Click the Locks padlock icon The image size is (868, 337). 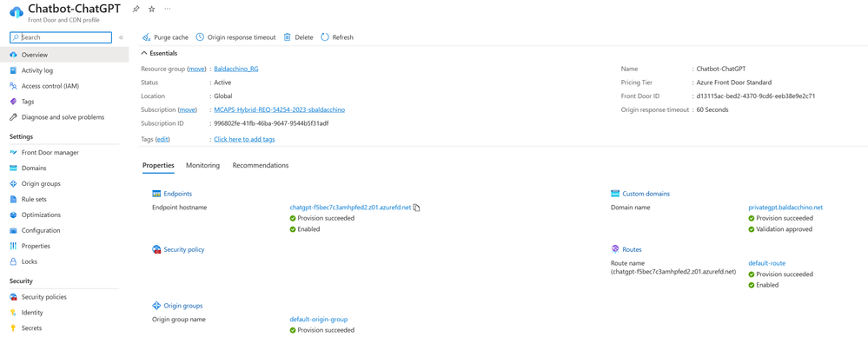13,261
